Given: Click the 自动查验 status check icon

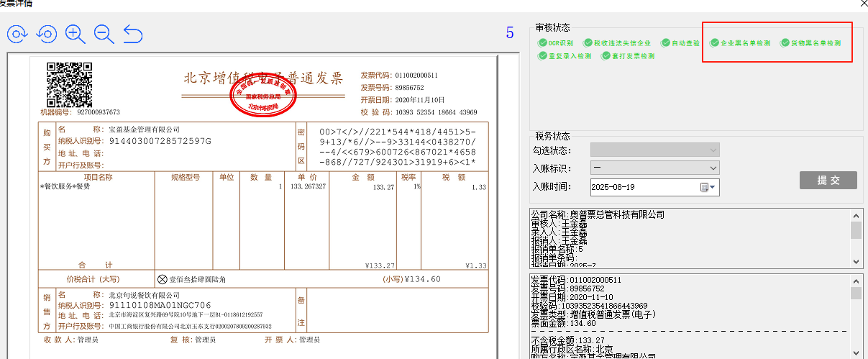Looking at the screenshot, I should point(666,43).
